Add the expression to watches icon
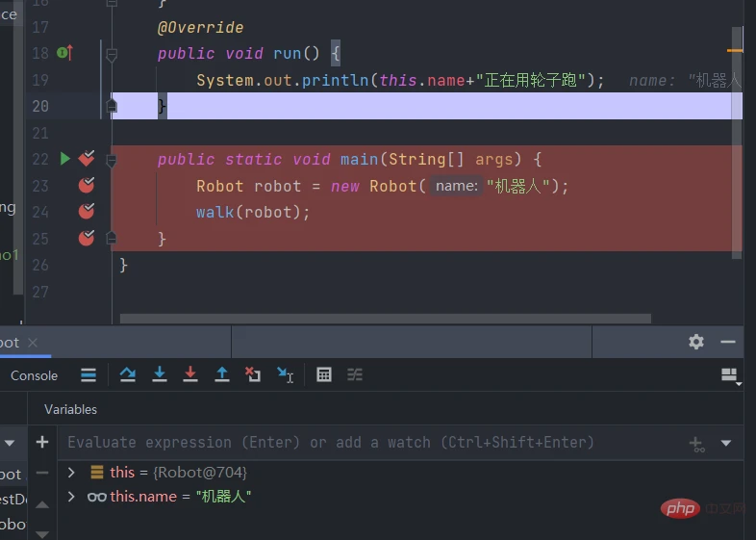The width and height of the screenshot is (756, 540). point(696,444)
